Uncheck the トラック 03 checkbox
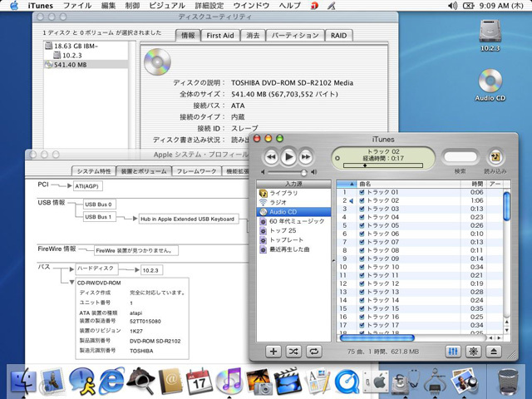532x399 pixels. tap(362, 209)
